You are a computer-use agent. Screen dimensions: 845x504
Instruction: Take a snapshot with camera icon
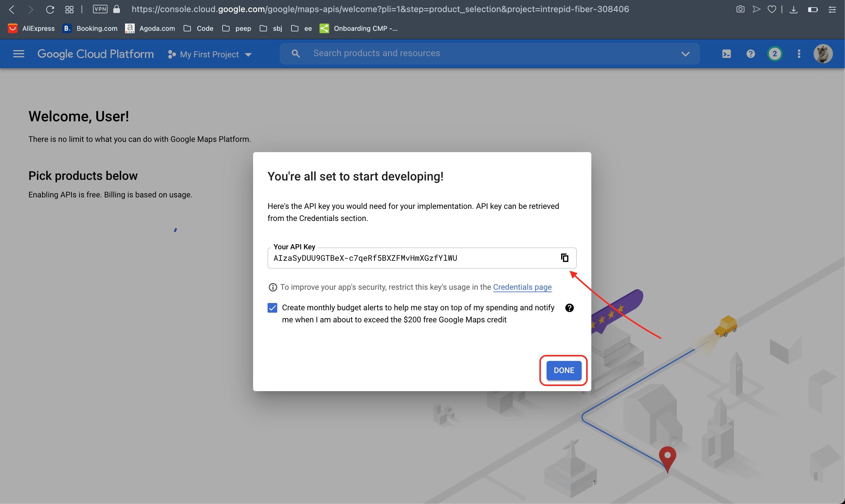click(x=740, y=9)
